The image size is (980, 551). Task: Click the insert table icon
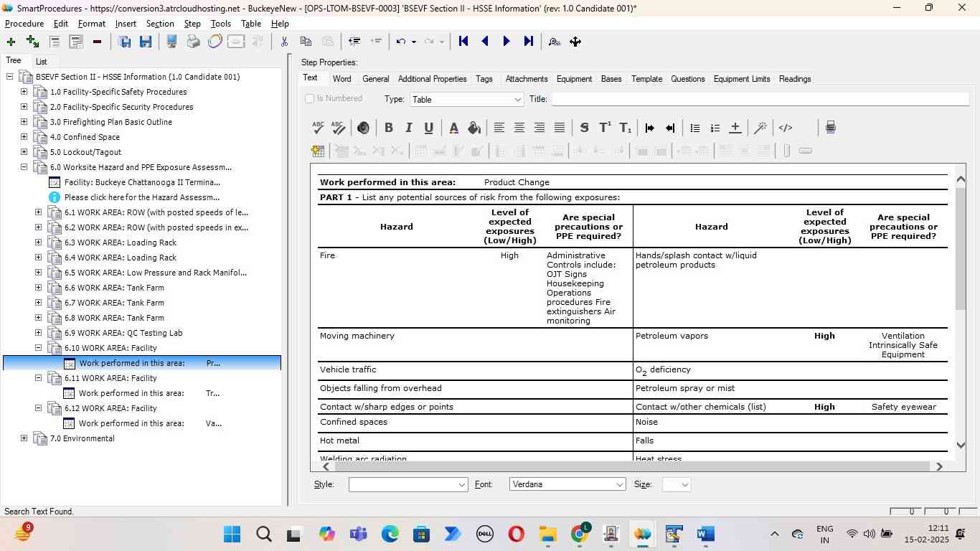pos(318,151)
